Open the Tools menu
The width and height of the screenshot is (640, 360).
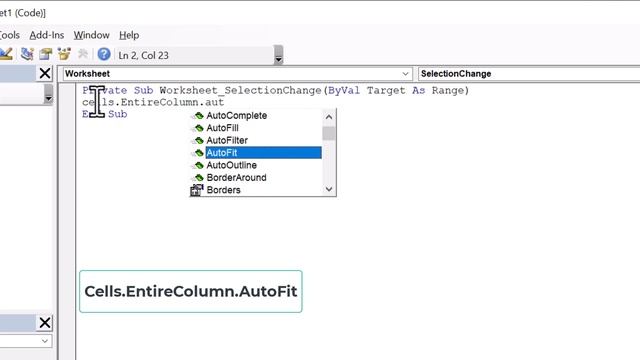coord(9,35)
